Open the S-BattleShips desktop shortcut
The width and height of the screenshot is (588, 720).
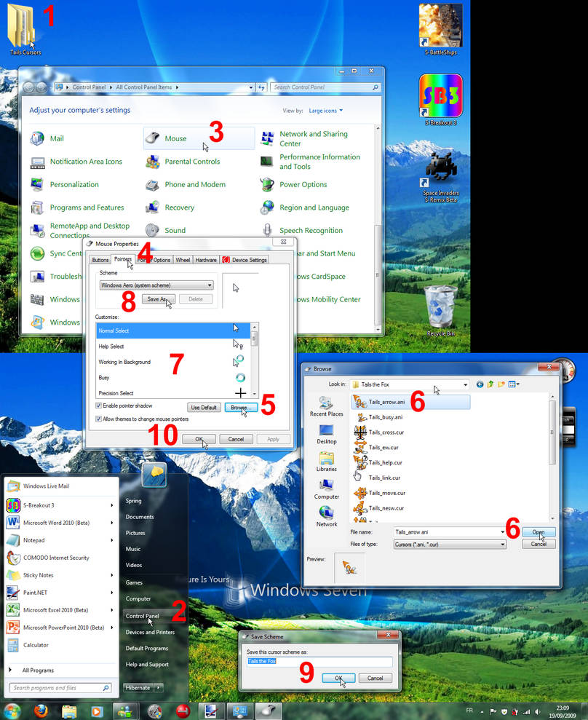(x=441, y=29)
